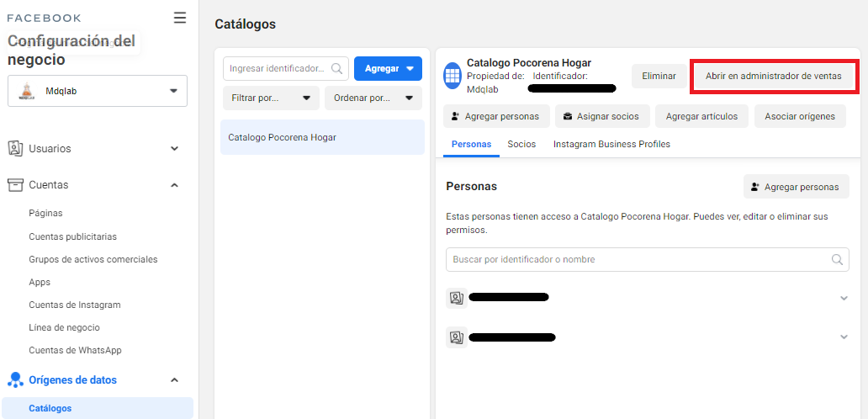Select Catálogos in sidebar

98,408
